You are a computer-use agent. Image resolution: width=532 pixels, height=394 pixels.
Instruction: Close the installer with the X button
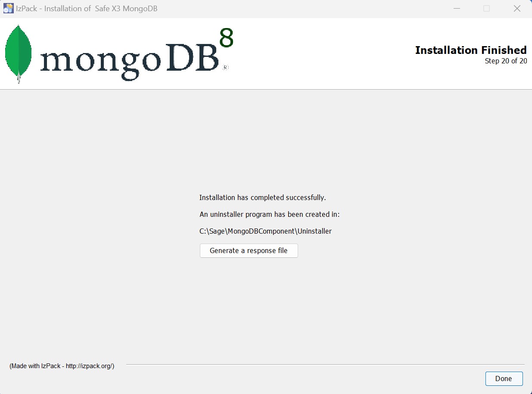click(517, 9)
